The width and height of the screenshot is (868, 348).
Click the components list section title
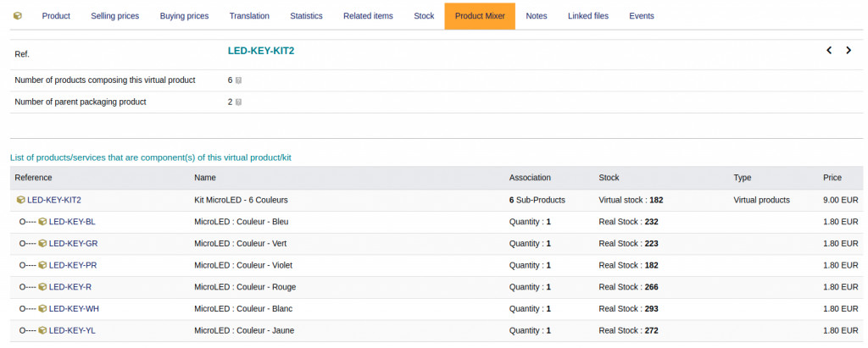click(151, 157)
